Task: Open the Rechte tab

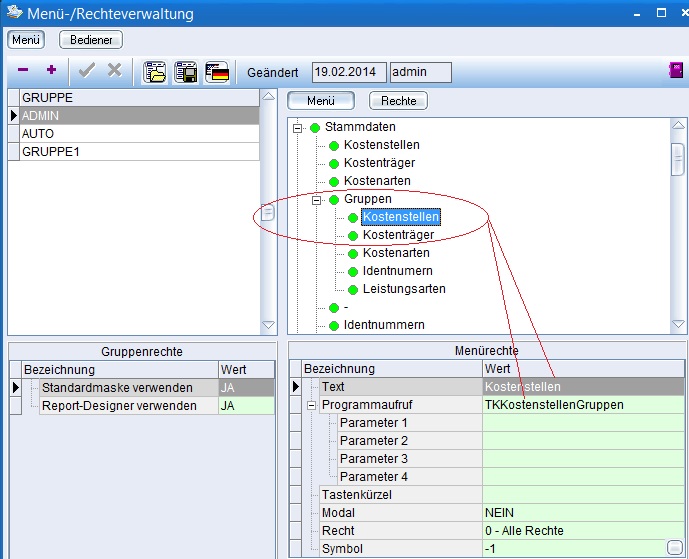Action: point(398,101)
